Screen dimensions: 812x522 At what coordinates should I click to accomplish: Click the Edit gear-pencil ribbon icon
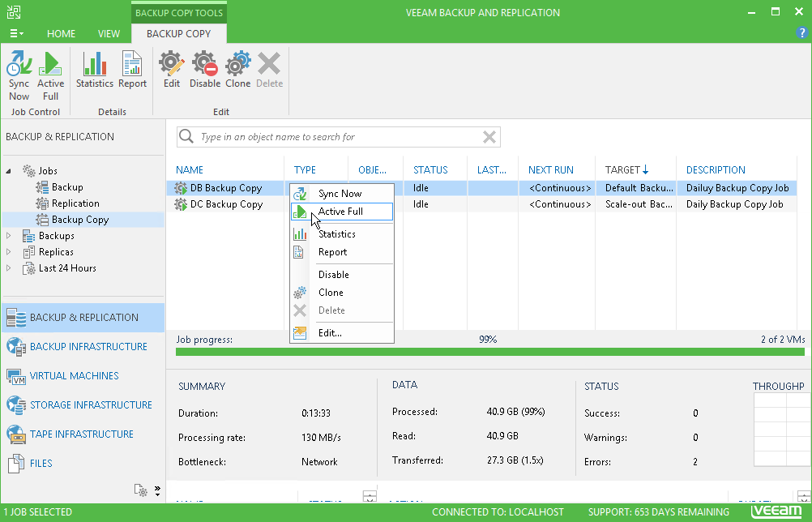[x=172, y=64]
